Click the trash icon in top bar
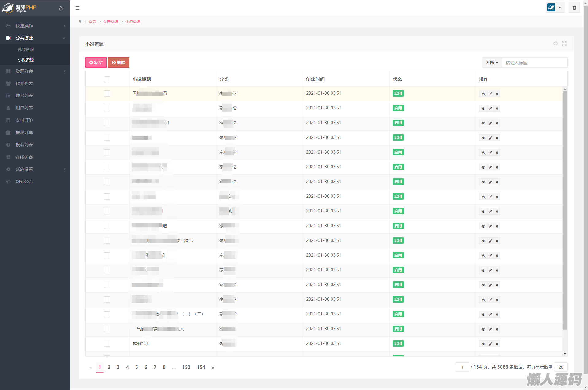The height and width of the screenshot is (390, 588). 574,8
